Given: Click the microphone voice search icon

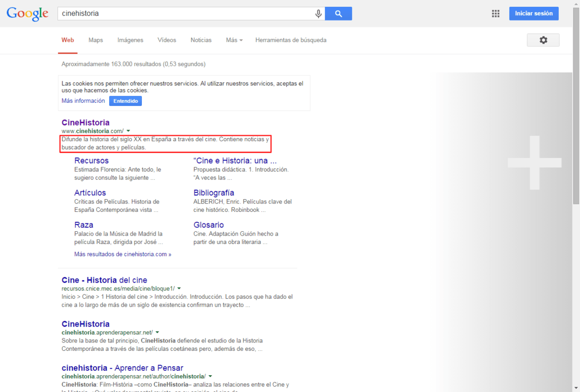Looking at the screenshot, I should click(318, 14).
